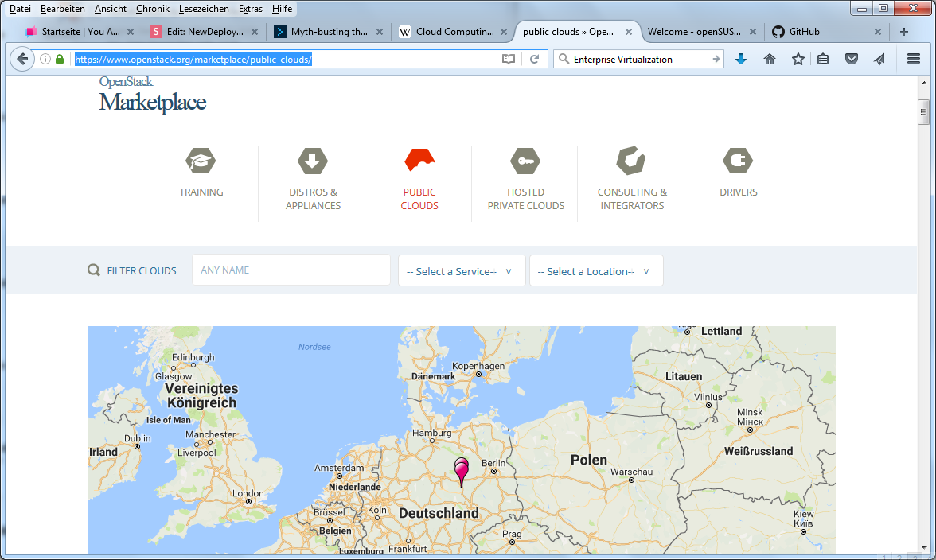Click the Distros & Appliances download icon
The height and width of the screenshot is (560, 936).
click(313, 161)
